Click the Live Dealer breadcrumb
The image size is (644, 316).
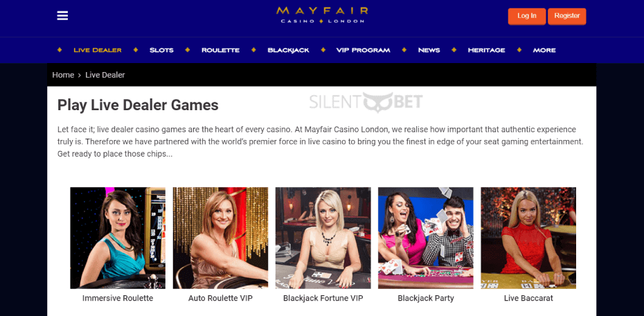[105, 75]
